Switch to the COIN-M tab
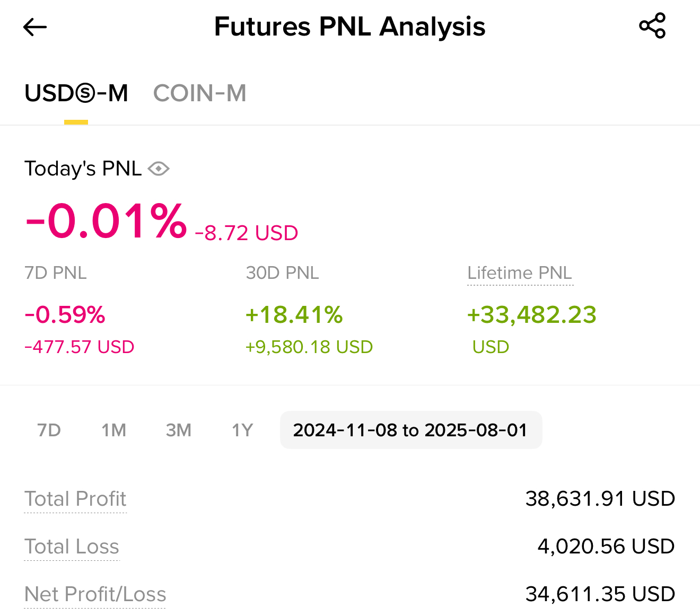 (x=199, y=93)
